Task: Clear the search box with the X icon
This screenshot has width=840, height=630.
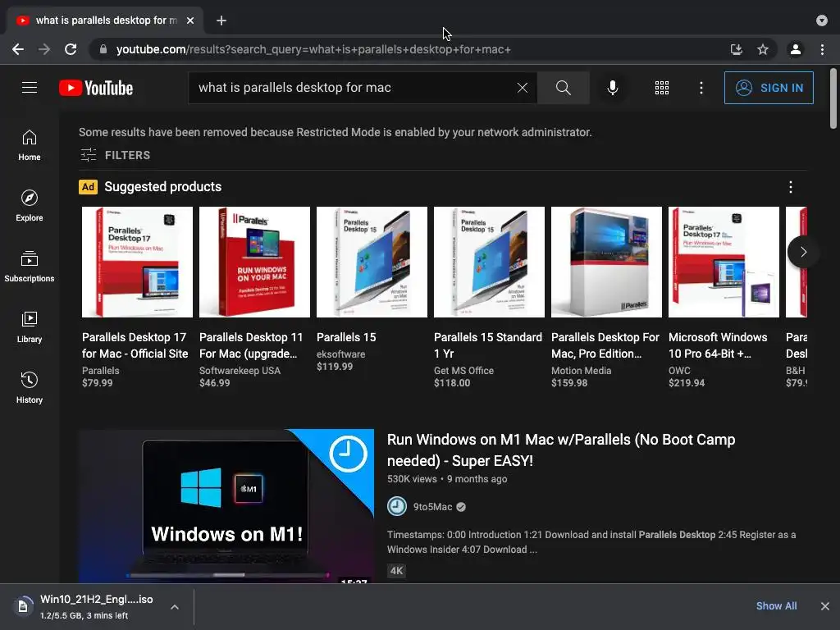Action: click(x=523, y=87)
